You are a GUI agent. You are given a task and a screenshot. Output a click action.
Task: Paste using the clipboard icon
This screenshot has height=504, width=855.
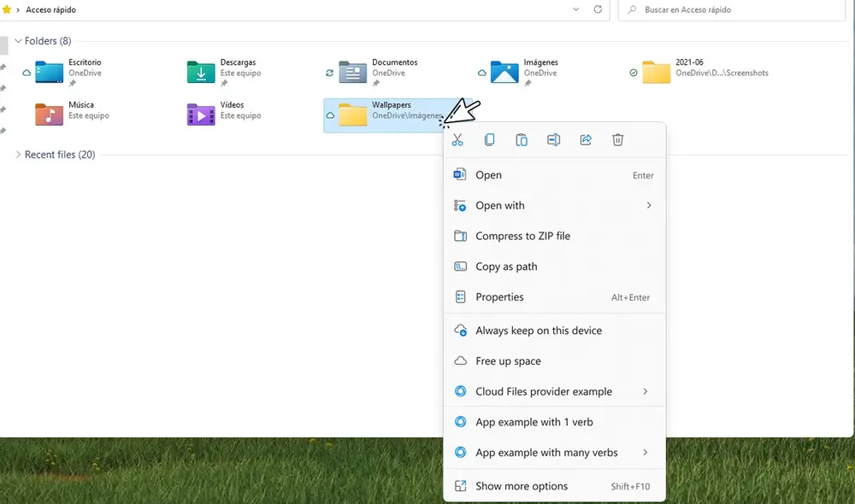tap(522, 139)
